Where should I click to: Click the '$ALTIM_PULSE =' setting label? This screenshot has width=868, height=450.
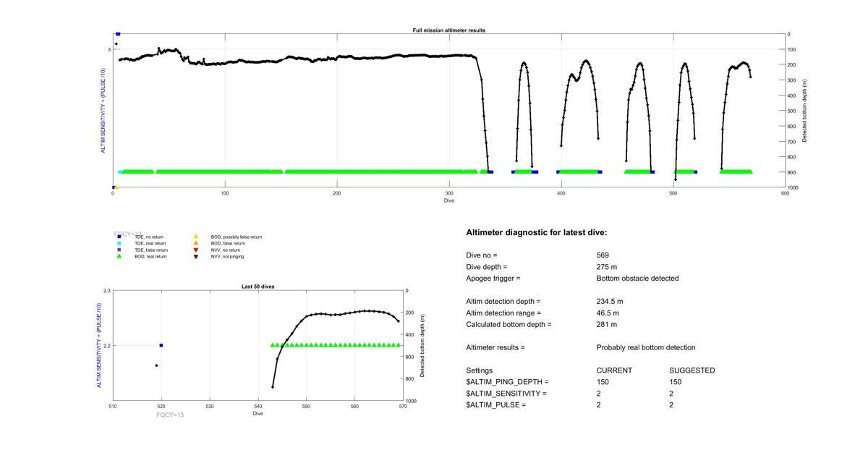495,405
